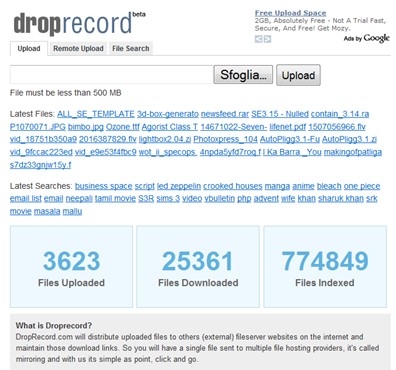Click the S3R search link
The width and height of the screenshot is (396, 370).
point(146,199)
